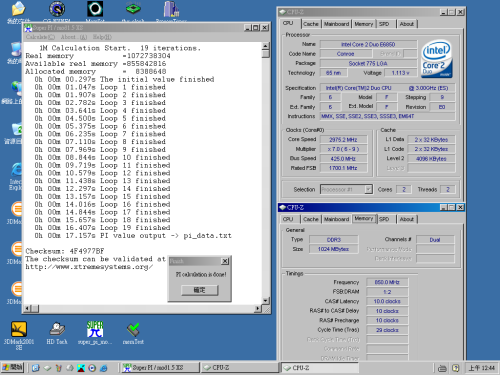Click the Checksum 4F4977BF line
The image size is (500, 375).
(65, 251)
